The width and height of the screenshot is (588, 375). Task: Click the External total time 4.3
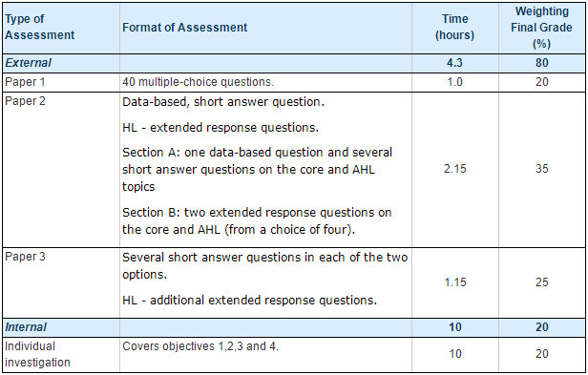point(454,63)
